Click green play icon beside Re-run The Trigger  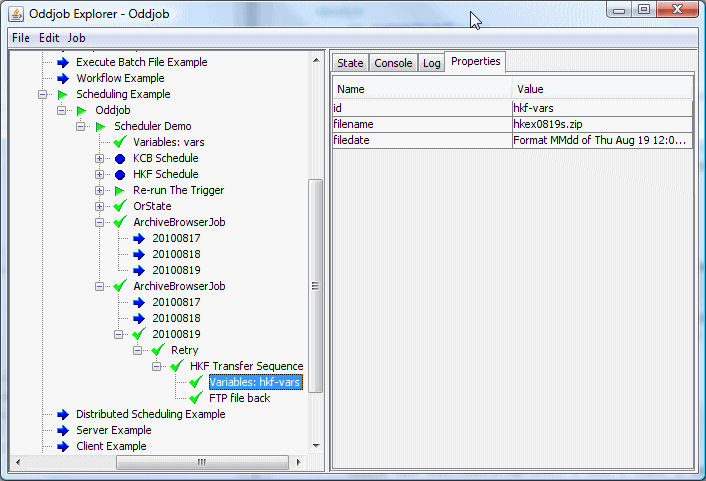120,190
